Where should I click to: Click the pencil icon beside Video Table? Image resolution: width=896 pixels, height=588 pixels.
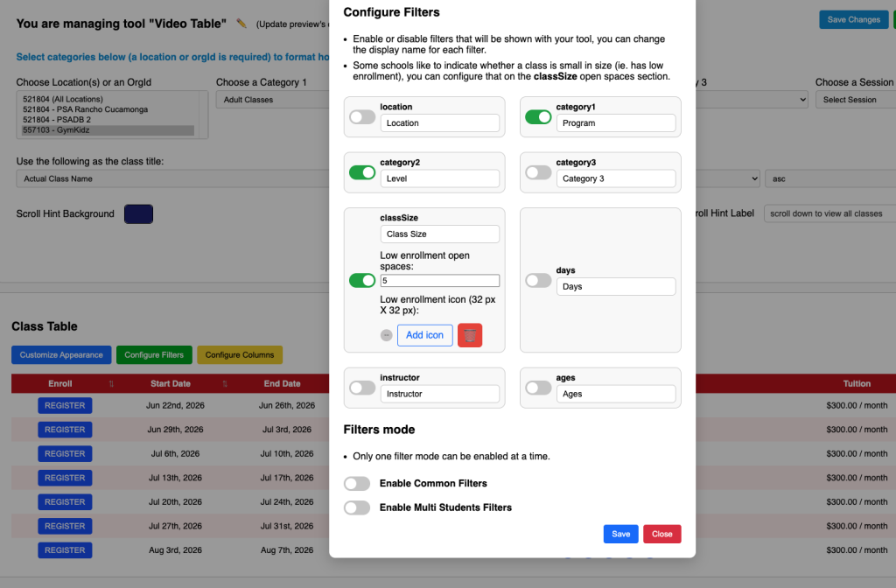click(x=241, y=24)
